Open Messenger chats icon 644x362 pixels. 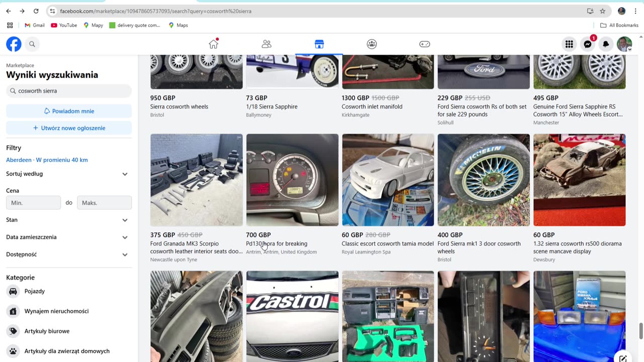point(588,44)
